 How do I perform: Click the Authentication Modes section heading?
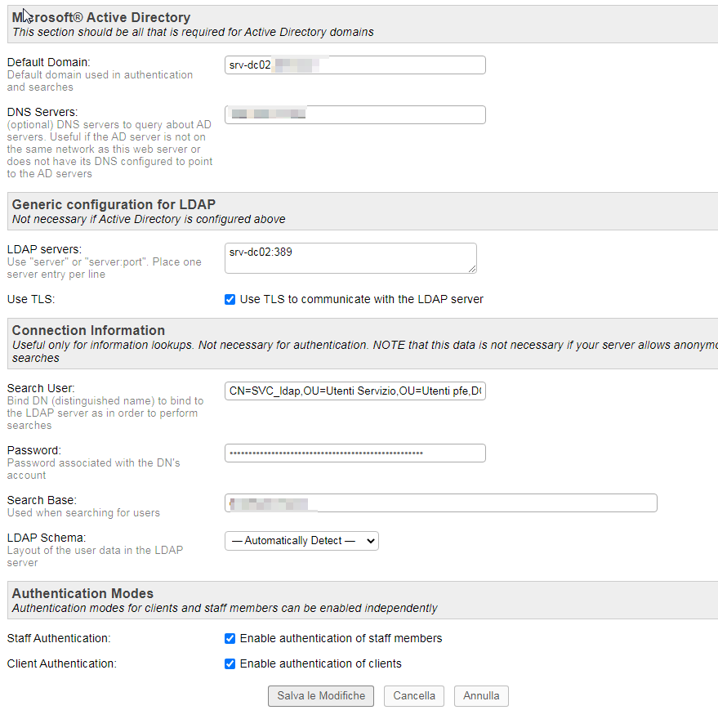point(83,593)
